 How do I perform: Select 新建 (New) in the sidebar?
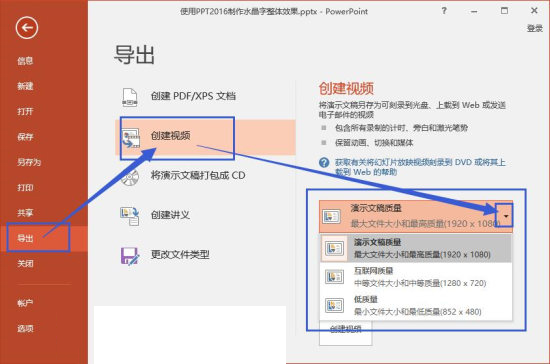coord(25,86)
